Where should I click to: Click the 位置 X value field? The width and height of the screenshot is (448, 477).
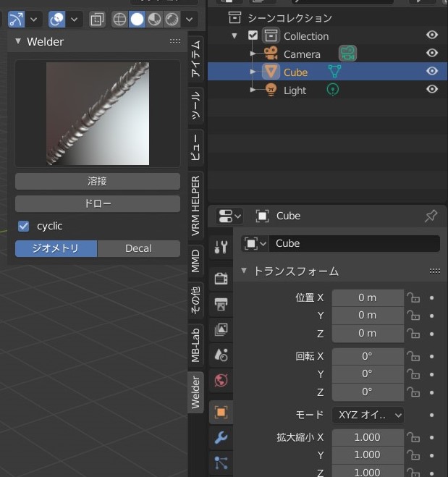pos(368,297)
